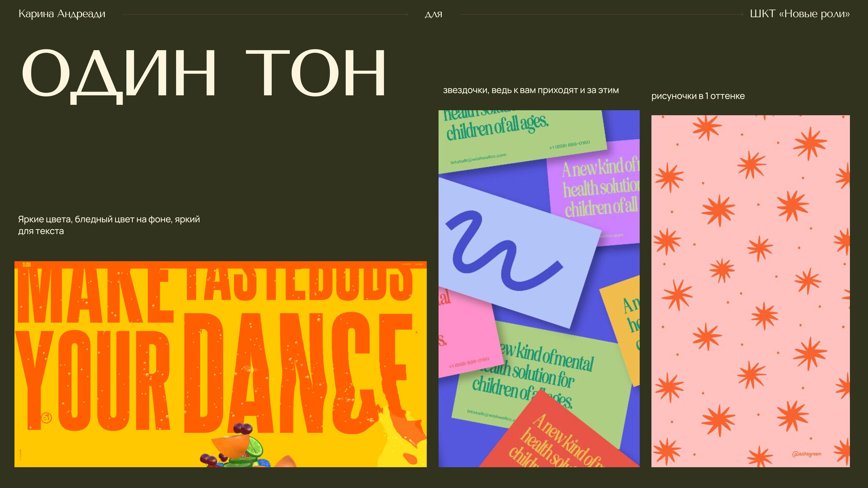Click the caption "рисуночки в 1 оттенке"
Image resolution: width=868 pixels, height=488 pixels.
tap(698, 96)
